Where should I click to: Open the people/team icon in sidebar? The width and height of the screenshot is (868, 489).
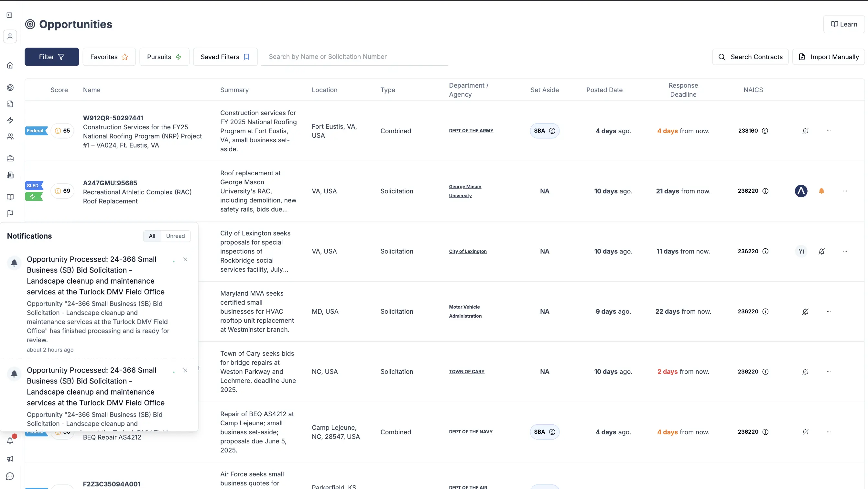coord(10,136)
